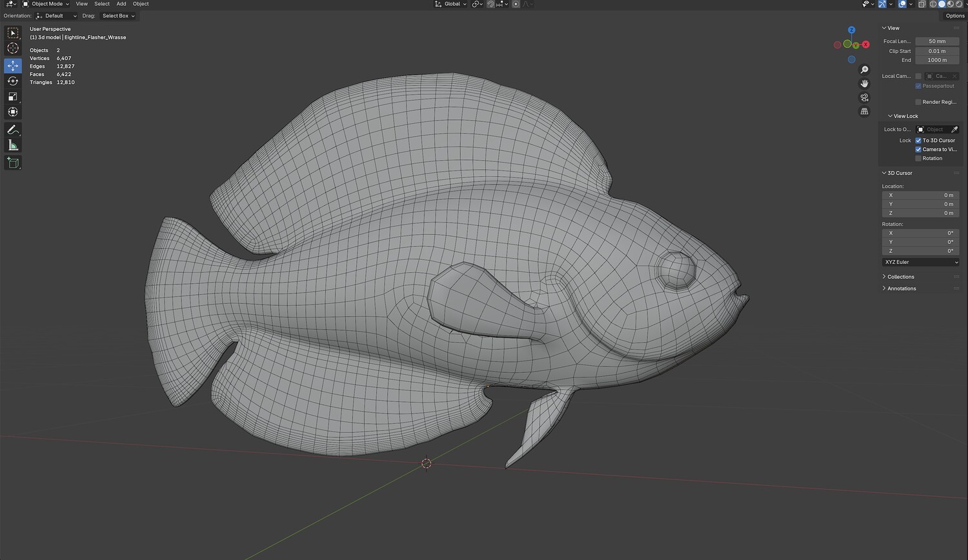Click the blue Z axis on gizmo
This screenshot has width=968, height=560.
point(852,30)
